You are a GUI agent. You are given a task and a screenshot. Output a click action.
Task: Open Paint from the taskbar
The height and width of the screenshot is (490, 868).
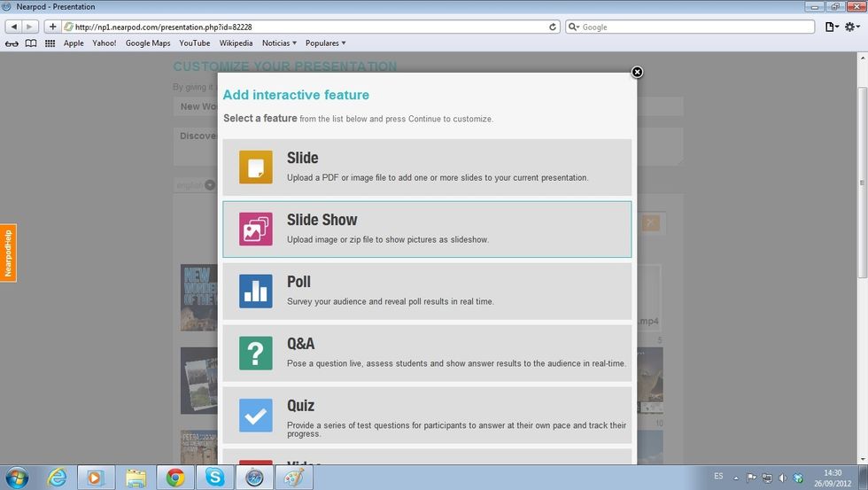click(294, 478)
